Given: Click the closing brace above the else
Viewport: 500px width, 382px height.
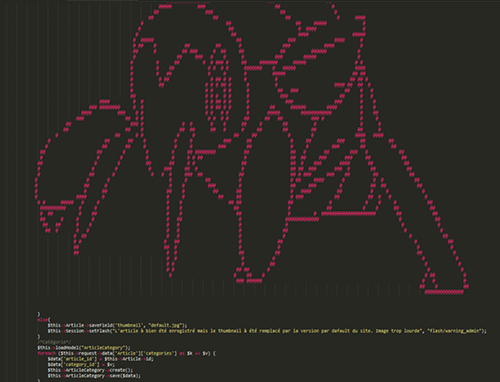Looking at the screenshot, I should point(38,314).
